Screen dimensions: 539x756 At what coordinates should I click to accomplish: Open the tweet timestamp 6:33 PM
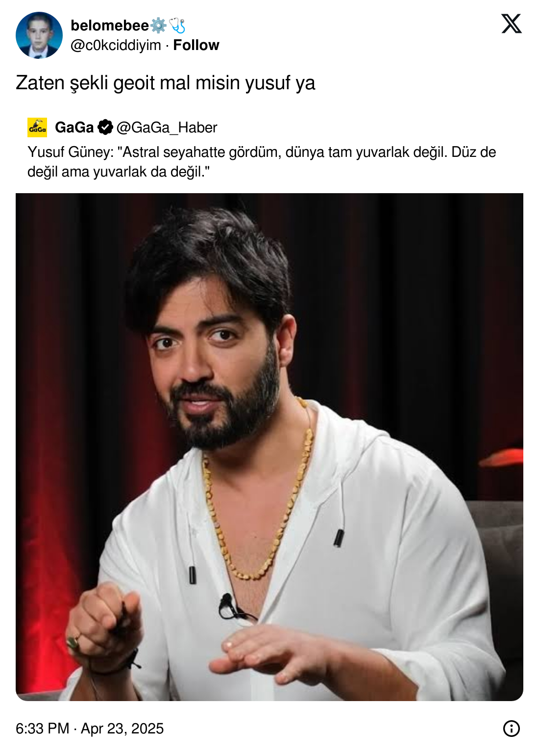(x=42, y=729)
